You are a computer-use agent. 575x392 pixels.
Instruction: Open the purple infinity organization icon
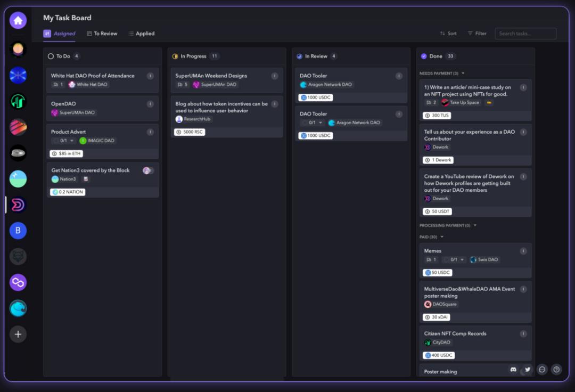click(18, 282)
